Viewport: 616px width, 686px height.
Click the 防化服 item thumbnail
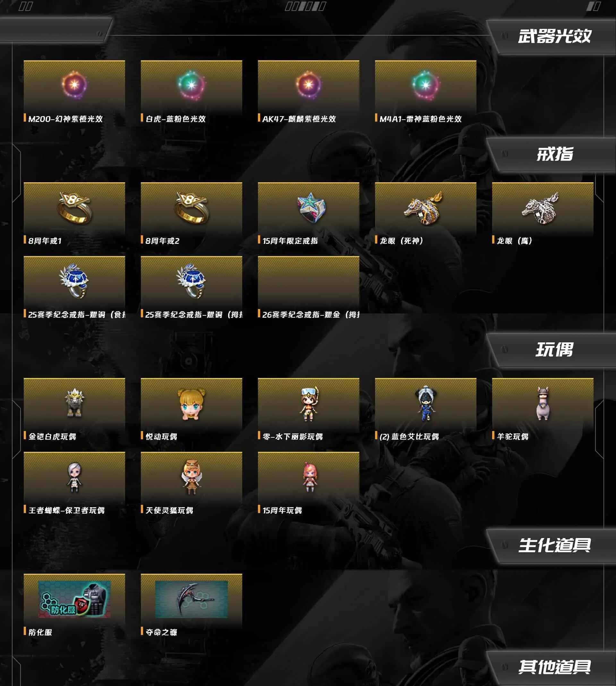pos(74,599)
